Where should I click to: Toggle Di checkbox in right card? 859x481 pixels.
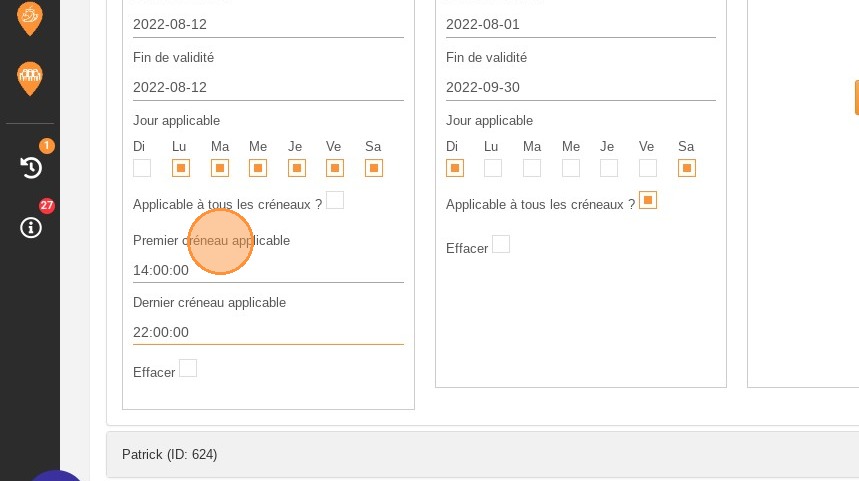pos(455,168)
